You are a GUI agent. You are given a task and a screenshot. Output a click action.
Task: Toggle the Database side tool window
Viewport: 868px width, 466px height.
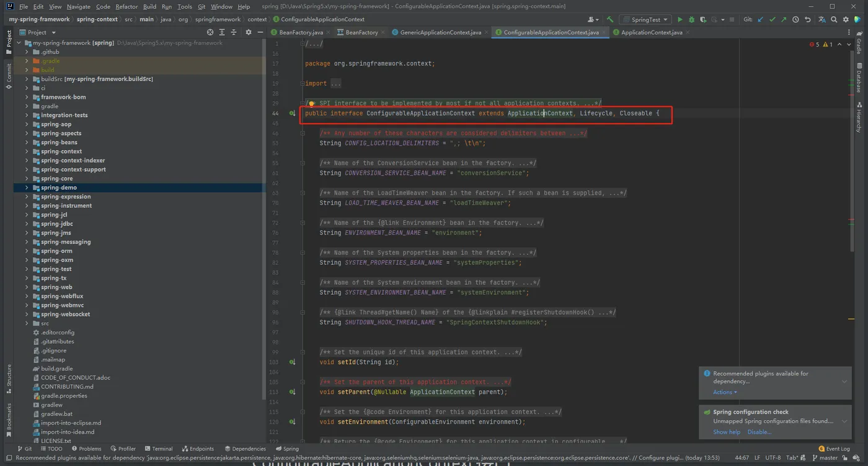coord(859,77)
